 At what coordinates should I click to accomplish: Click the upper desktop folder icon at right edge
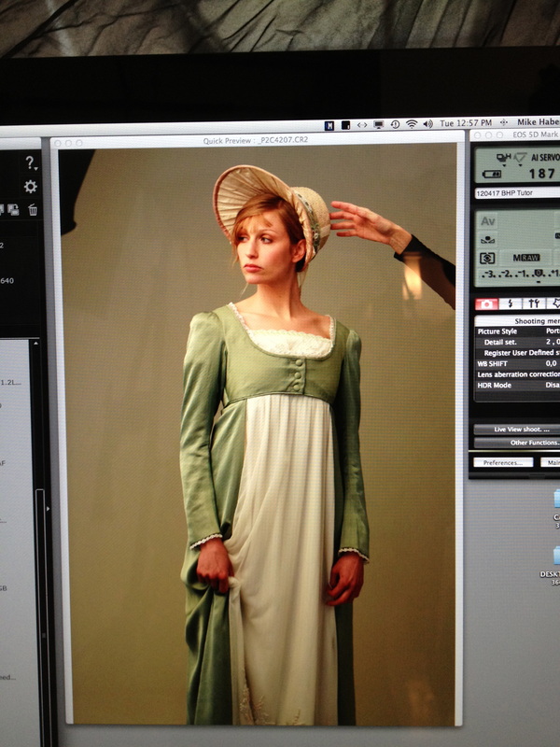click(556, 500)
